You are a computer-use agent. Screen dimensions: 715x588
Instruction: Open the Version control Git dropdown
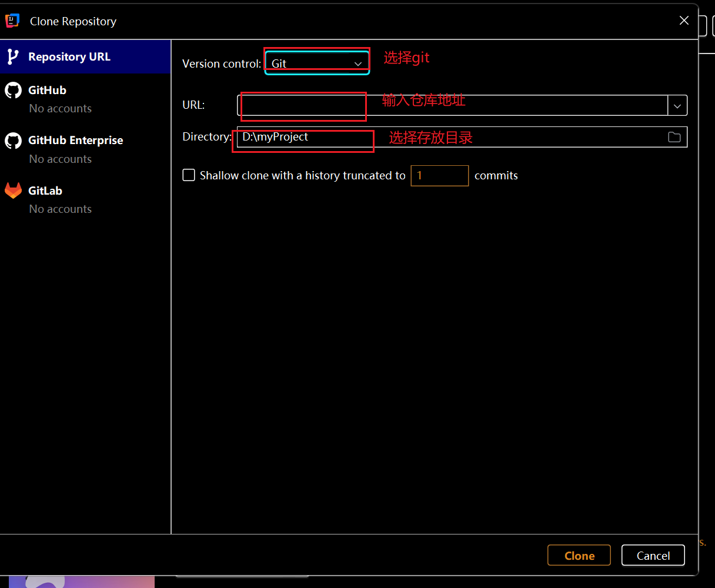(x=317, y=63)
